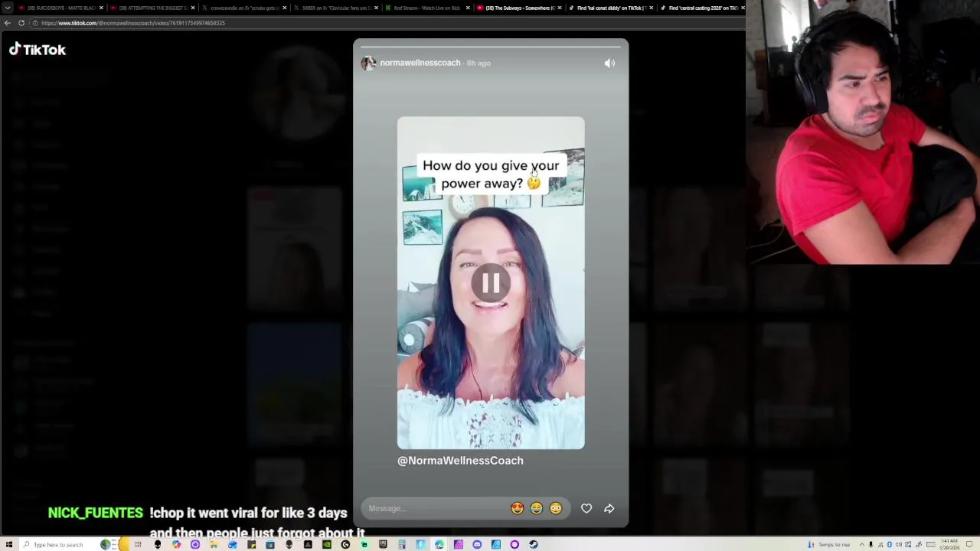
Task: Reload the page in browser
Action: pos(21,23)
